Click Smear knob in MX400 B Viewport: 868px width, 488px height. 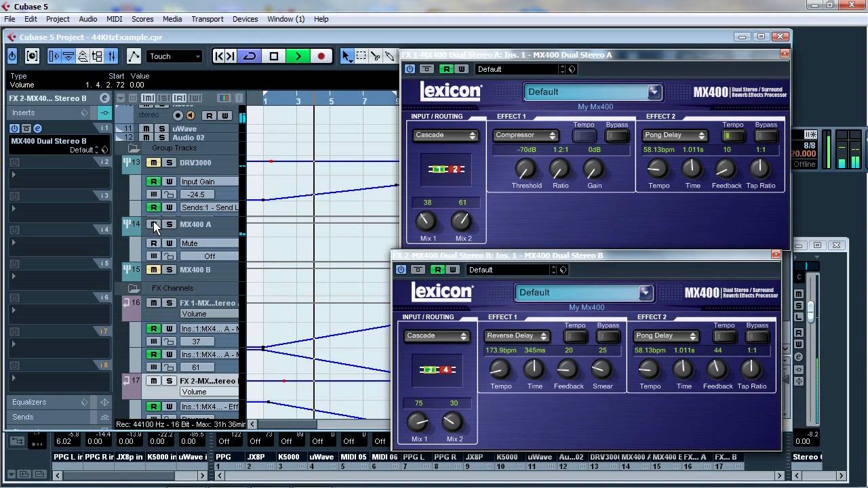601,369
